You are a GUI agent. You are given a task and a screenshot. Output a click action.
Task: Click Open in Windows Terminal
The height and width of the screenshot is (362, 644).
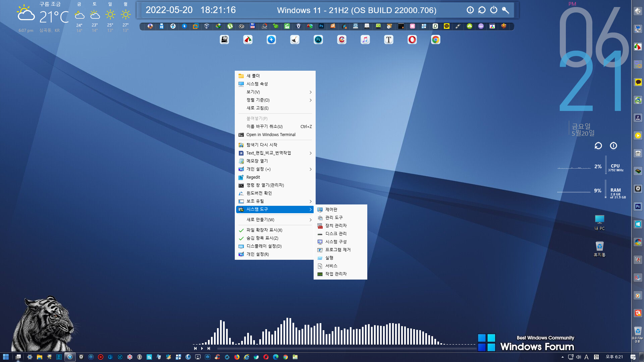(x=275, y=135)
